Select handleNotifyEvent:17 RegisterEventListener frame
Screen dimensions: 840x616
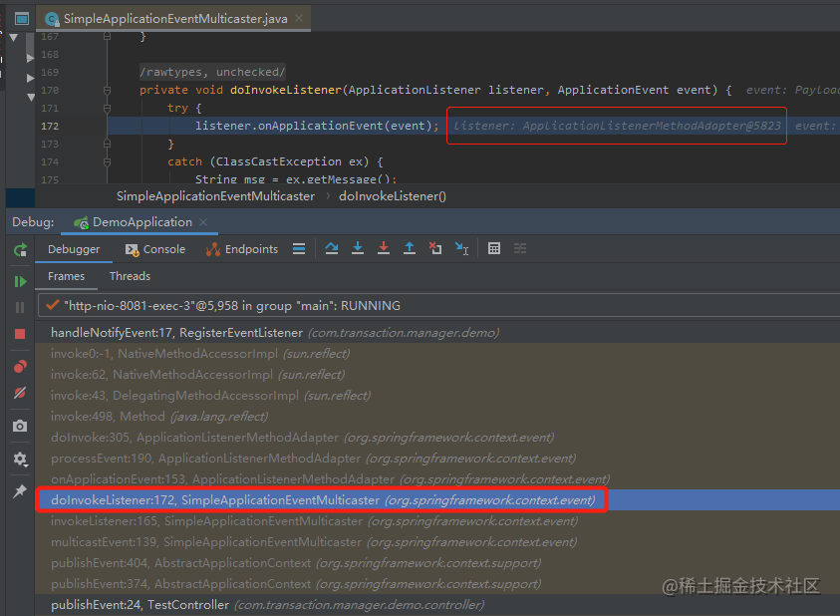point(437,333)
